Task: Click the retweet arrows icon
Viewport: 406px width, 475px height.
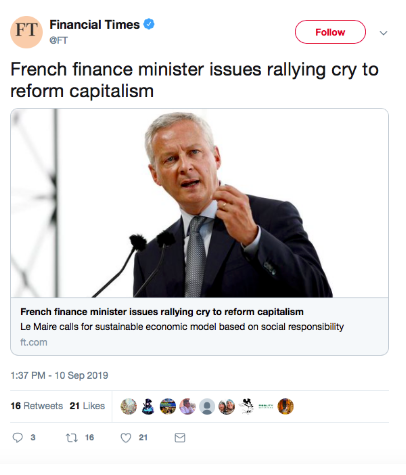Action: (71, 437)
